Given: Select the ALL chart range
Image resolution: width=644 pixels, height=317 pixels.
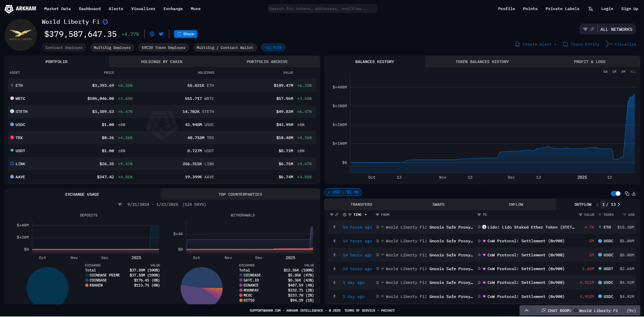Looking at the screenshot, I should 633,72.
